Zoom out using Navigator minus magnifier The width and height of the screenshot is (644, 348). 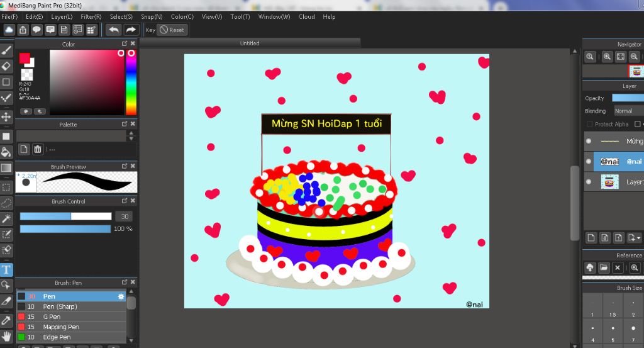coord(634,57)
